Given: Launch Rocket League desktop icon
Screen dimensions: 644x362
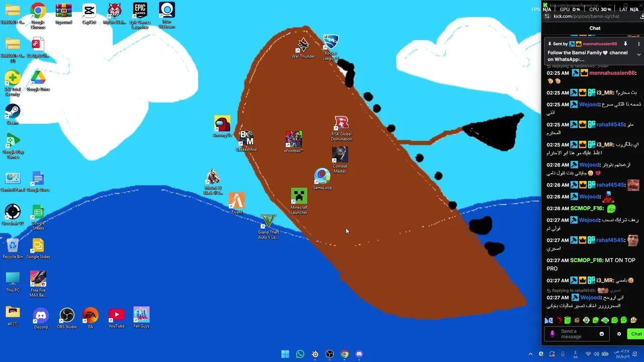Looking at the screenshot, I should tap(331, 47).
